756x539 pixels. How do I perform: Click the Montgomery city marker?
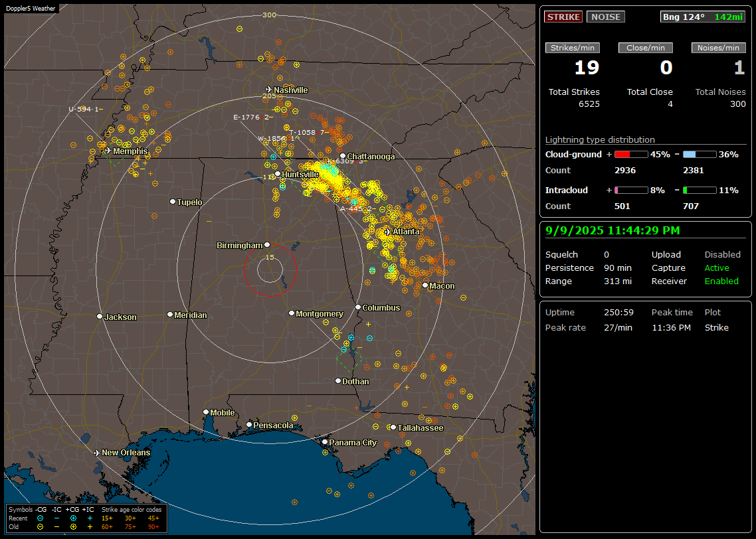coord(292,313)
